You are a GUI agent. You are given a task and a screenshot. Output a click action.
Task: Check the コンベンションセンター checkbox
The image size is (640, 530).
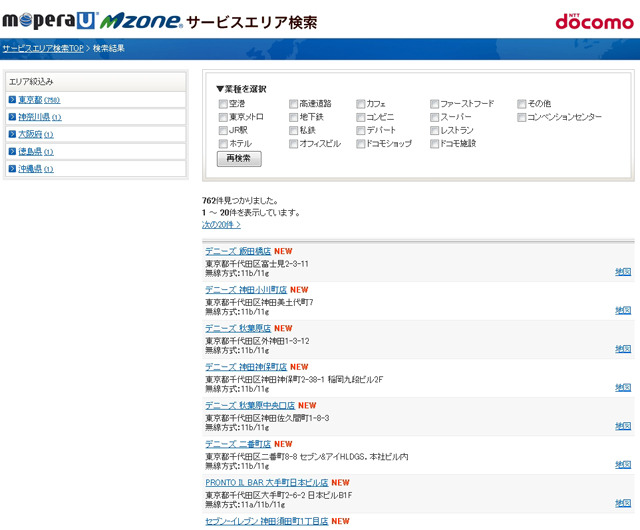pyautogui.click(x=521, y=117)
